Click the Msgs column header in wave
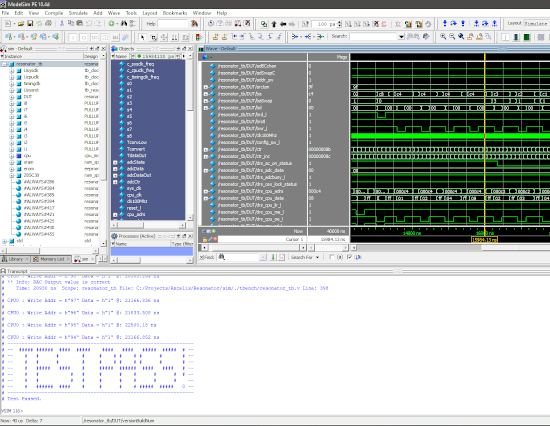 coord(328,57)
